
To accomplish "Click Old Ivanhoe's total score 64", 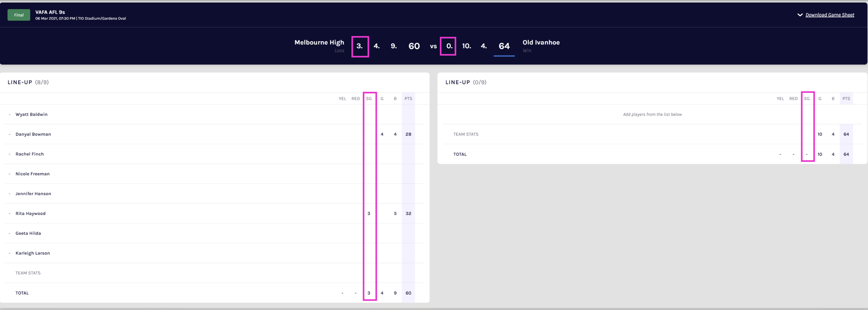I will (x=504, y=46).
